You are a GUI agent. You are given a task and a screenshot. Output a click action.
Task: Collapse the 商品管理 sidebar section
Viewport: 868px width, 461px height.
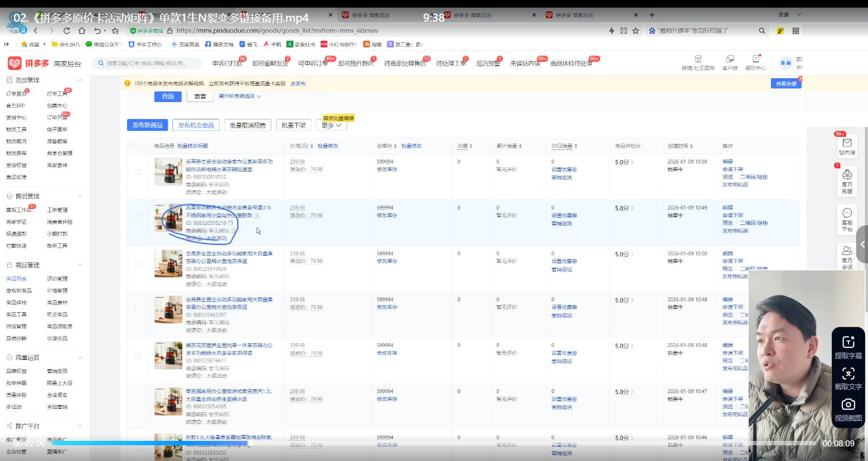pos(80,265)
